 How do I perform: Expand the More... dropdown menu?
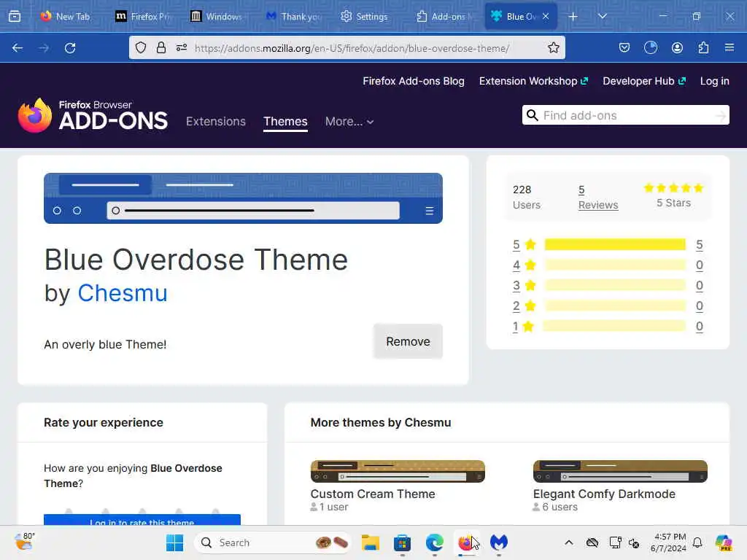click(349, 122)
